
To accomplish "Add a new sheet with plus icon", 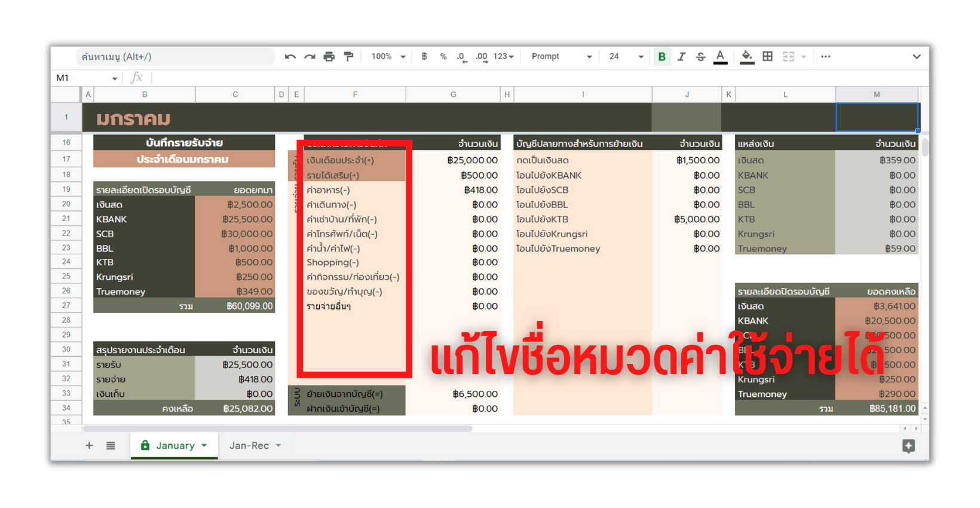I will 89,446.
